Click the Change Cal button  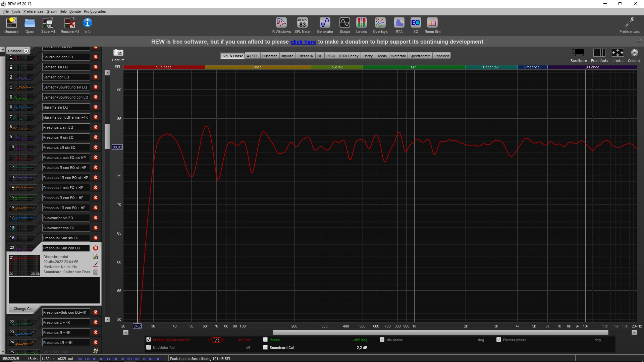(x=23, y=309)
